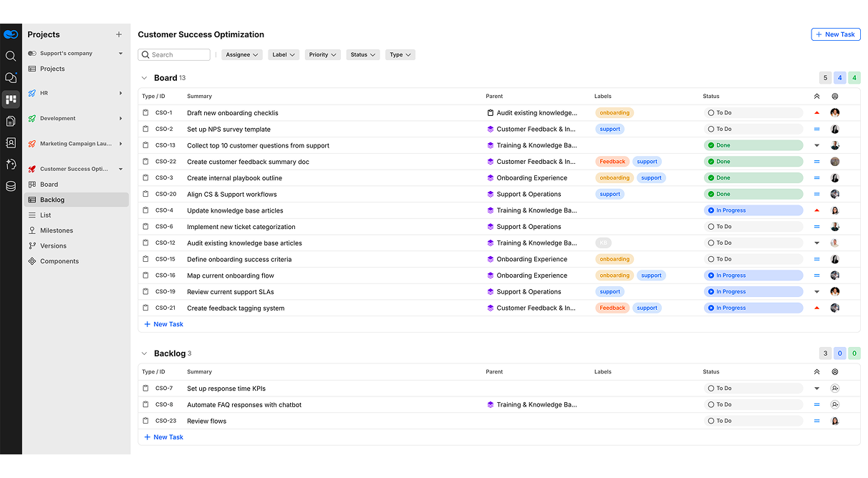This screenshot has width=868, height=478.
Task: Click HR project rocket icon
Action: point(32,93)
